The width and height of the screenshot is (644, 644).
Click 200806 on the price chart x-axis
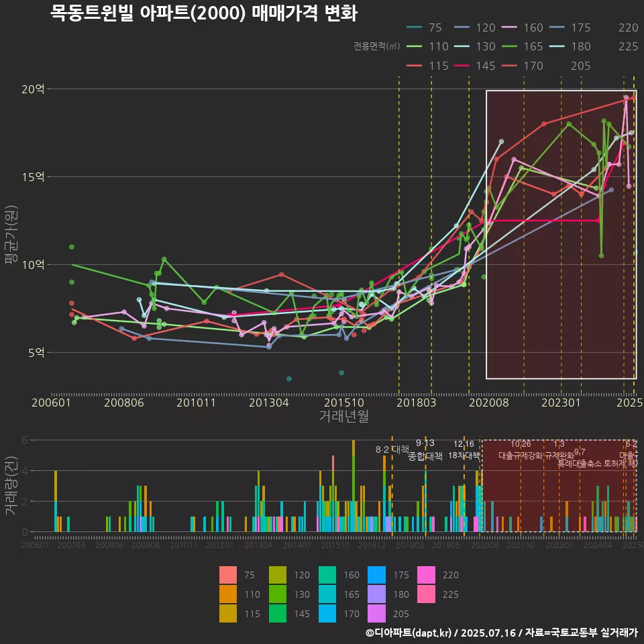tap(123, 402)
